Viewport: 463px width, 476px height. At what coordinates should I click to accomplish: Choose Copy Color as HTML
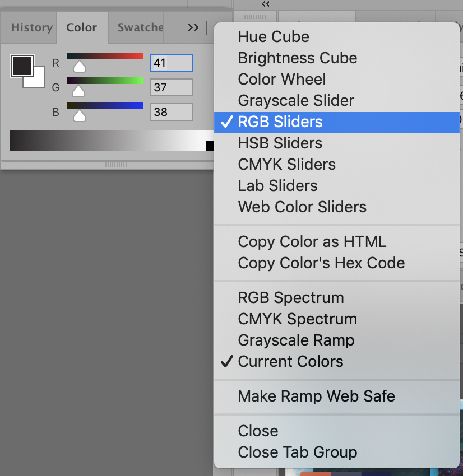click(x=312, y=242)
